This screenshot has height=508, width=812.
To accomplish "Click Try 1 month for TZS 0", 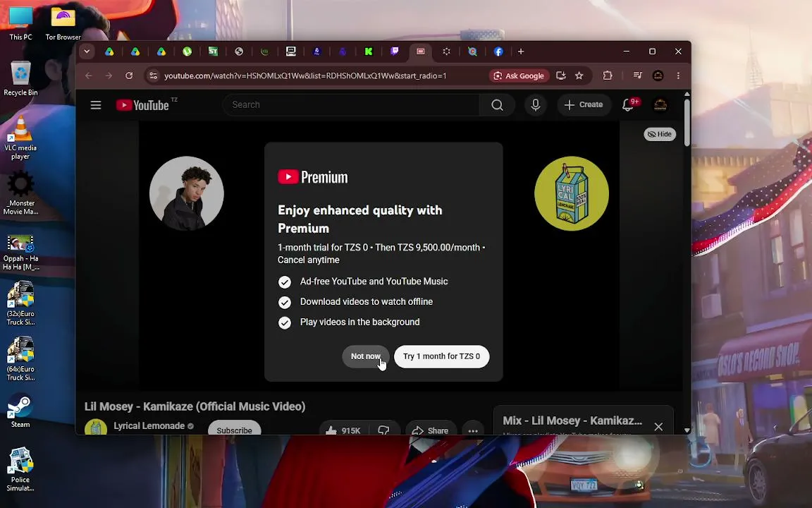I will (442, 356).
